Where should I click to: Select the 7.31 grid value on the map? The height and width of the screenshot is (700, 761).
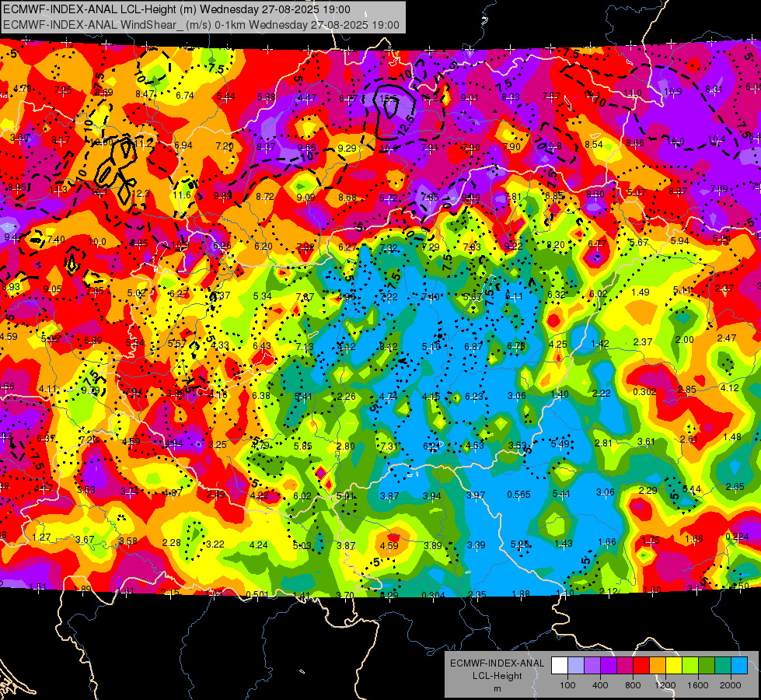point(389,446)
